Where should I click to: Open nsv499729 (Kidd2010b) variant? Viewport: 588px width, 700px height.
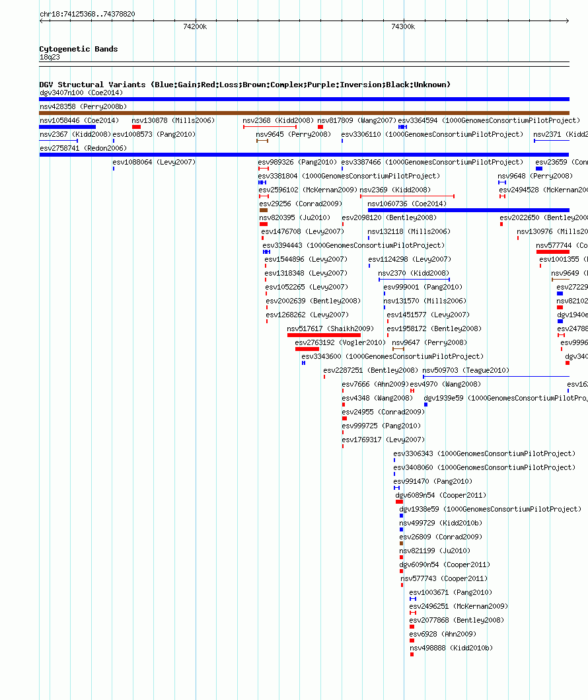441,523
